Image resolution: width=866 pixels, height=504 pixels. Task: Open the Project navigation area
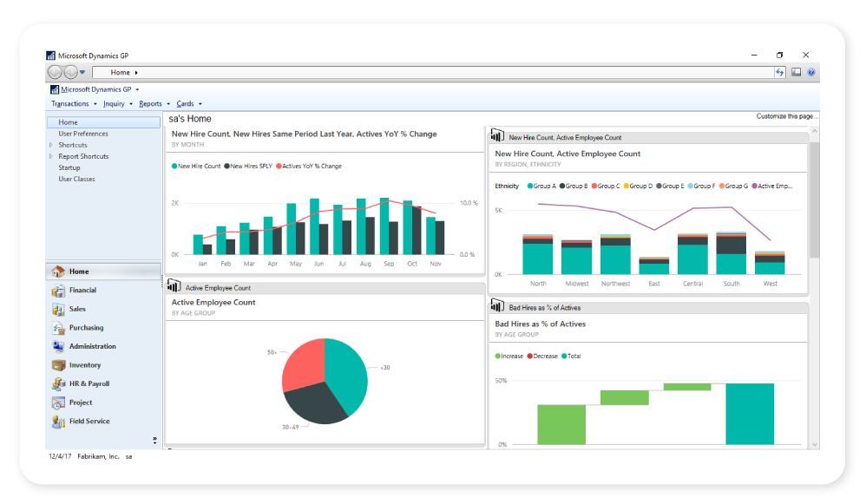click(x=103, y=403)
